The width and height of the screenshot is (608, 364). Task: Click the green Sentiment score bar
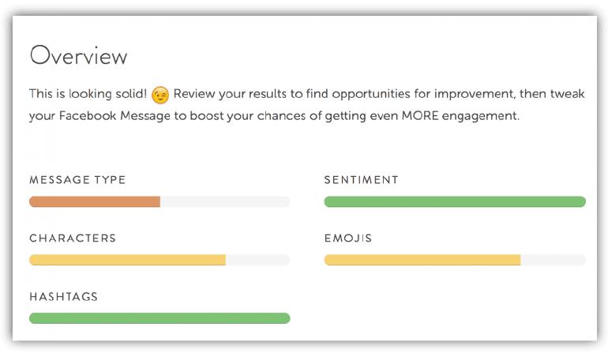point(455,202)
